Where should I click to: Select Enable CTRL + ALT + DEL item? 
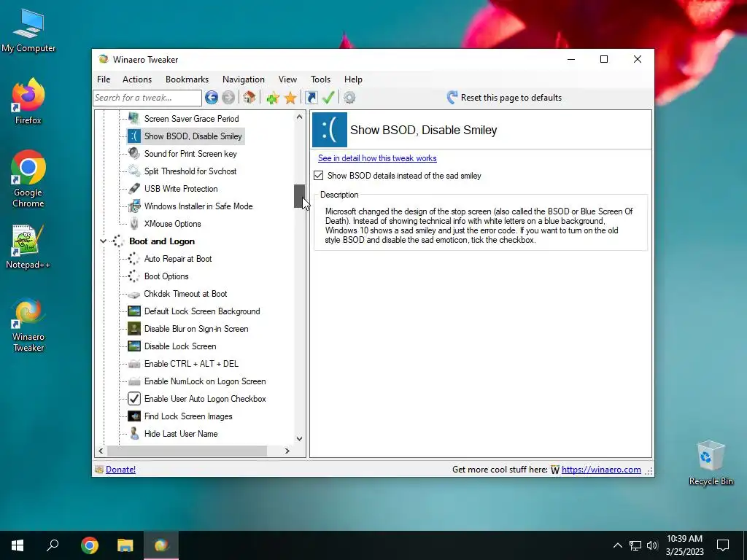(x=191, y=364)
